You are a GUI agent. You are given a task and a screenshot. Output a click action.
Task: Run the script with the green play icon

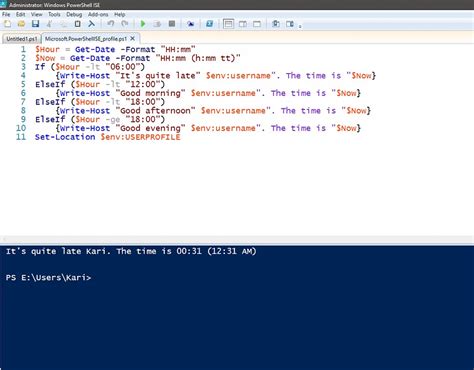(x=143, y=24)
